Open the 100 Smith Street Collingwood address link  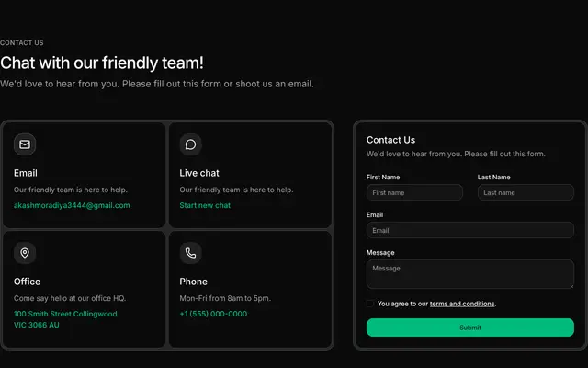click(65, 319)
